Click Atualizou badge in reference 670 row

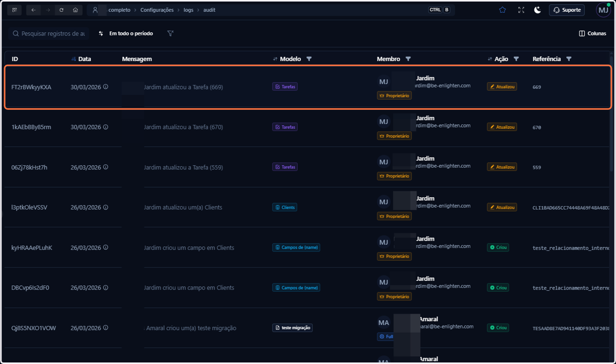click(x=502, y=127)
